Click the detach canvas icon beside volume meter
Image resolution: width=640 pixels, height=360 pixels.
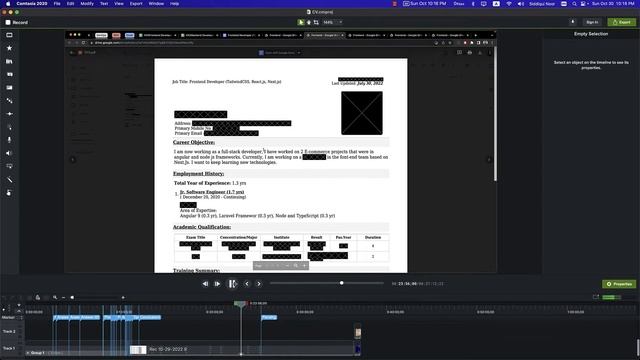pos(596,297)
